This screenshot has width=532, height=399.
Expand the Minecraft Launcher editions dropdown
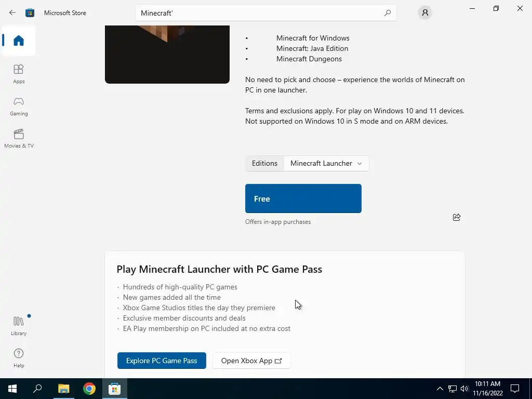[x=326, y=163]
